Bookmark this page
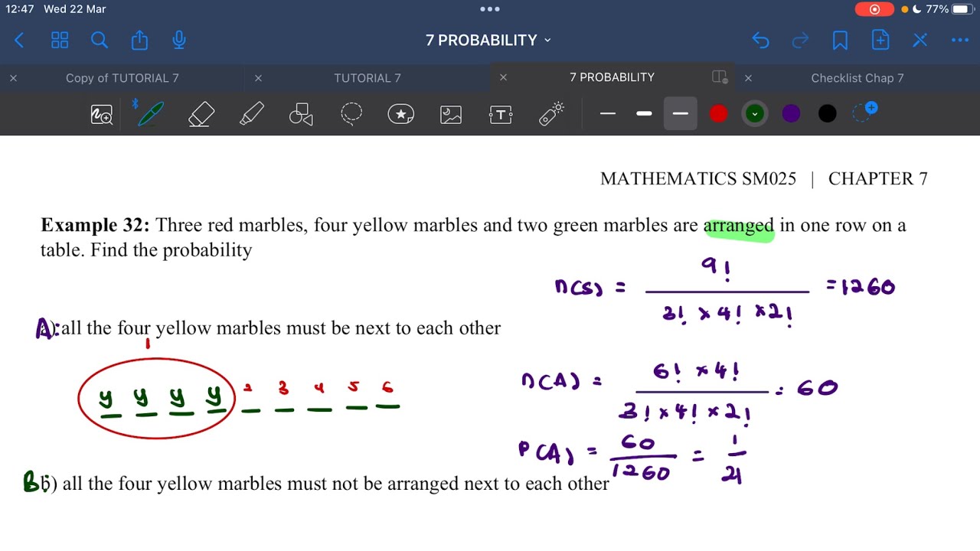 click(840, 41)
